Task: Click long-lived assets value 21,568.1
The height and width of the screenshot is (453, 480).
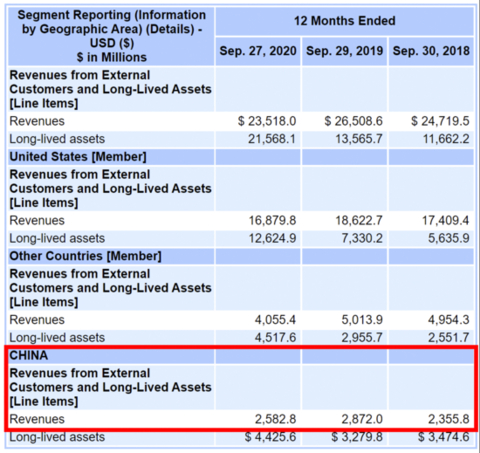Action: (272, 139)
